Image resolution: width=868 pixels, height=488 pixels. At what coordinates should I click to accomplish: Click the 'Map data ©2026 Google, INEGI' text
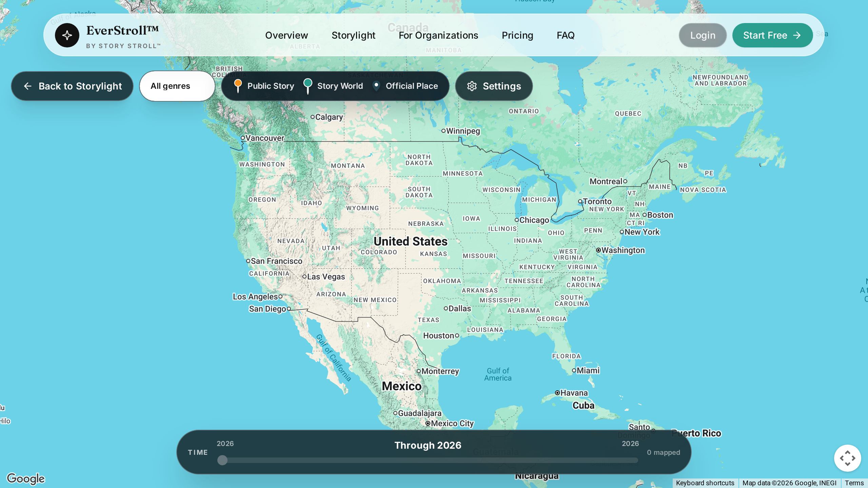tap(789, 483)
